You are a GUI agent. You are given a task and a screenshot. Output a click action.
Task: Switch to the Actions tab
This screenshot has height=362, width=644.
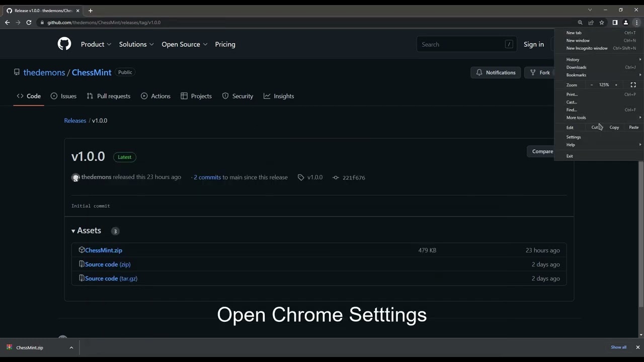tap(155, 96)
